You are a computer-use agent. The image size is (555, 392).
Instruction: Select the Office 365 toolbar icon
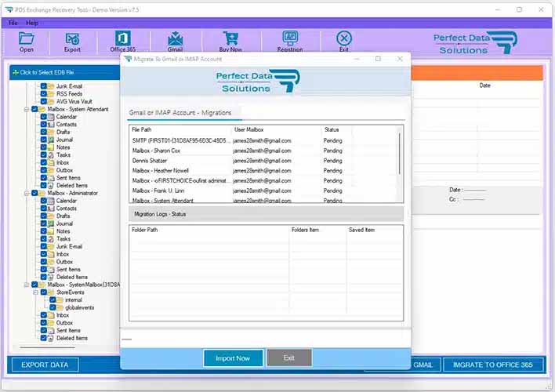pyautogui.click(x=122, y=41)
